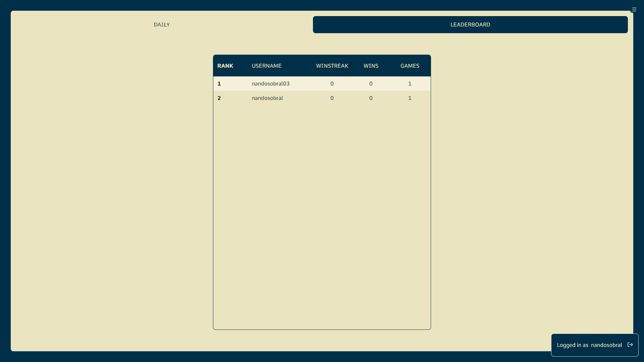Click the USERNAME column header
This screenshot has height=362, width=644.
tap(267, 66)
